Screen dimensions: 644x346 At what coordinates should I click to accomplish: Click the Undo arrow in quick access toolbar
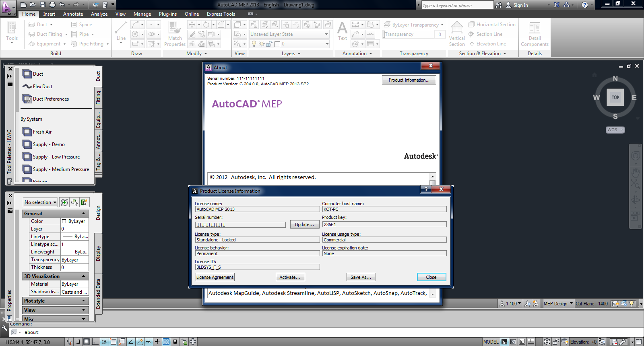tap(62, 5)
